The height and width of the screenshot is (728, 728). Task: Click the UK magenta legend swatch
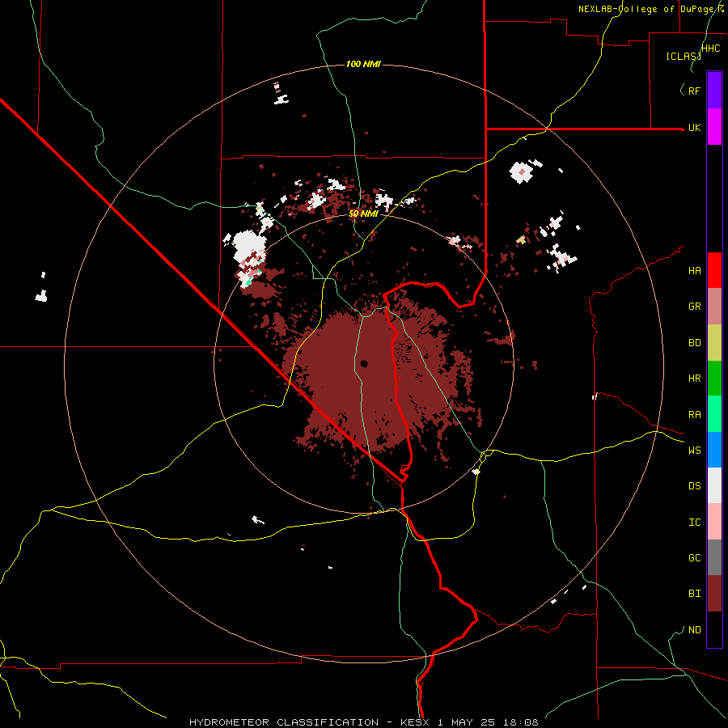[714, 127]
